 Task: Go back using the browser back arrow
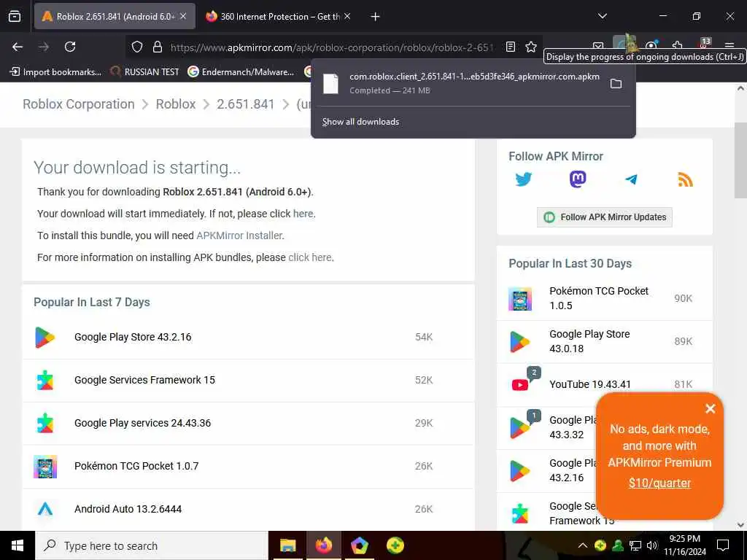[18, 47]
